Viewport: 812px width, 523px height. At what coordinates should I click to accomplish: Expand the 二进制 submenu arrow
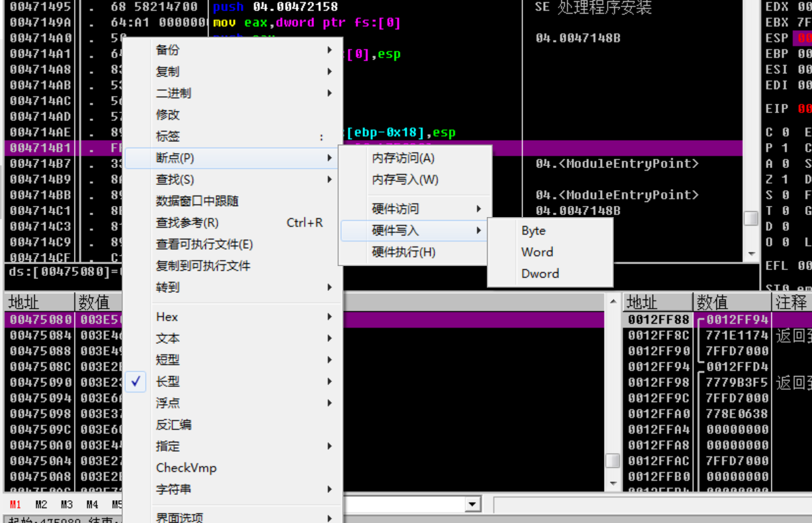[x=329, y=93]
